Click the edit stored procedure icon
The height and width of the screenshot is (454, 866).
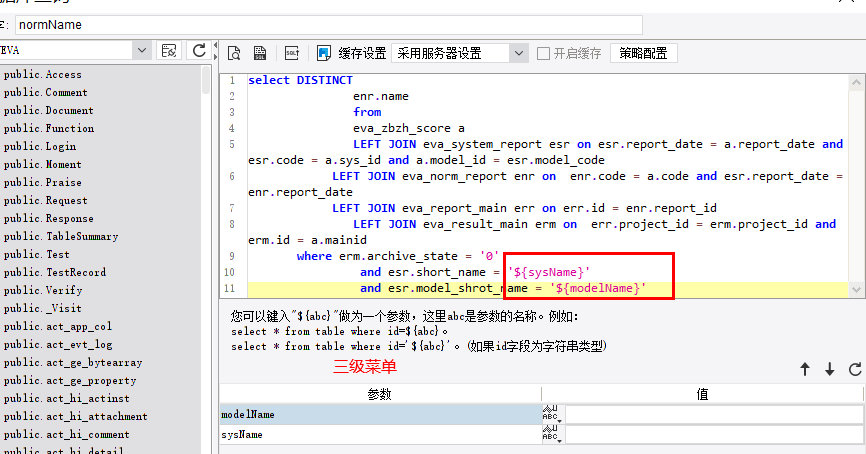[x=260, y=53]
